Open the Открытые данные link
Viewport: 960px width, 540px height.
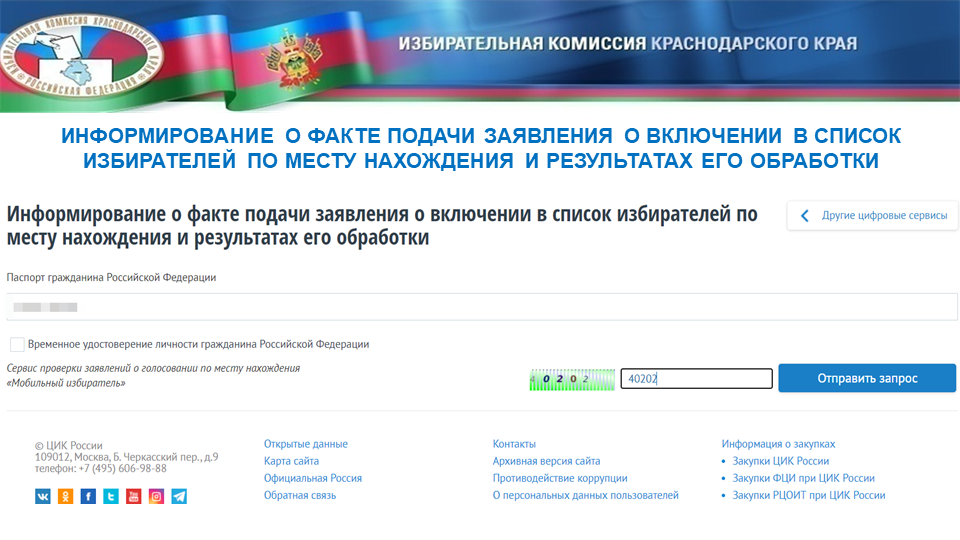tap(306, 444)
